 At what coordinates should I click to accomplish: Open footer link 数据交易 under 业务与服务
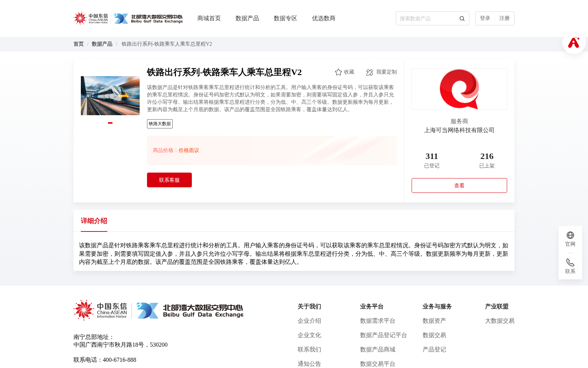pos(434,335)
